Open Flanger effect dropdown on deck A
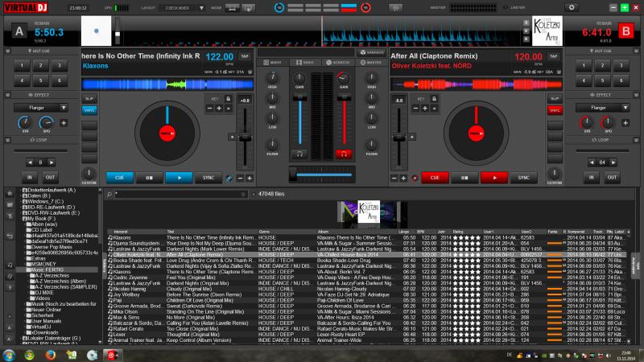The width and height of the screenshot is (644, 362). pyautogui.click(x=41, y=108)
